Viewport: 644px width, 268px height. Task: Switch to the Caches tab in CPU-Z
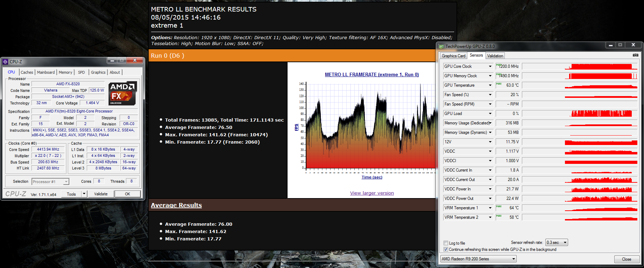click(27, 72)
